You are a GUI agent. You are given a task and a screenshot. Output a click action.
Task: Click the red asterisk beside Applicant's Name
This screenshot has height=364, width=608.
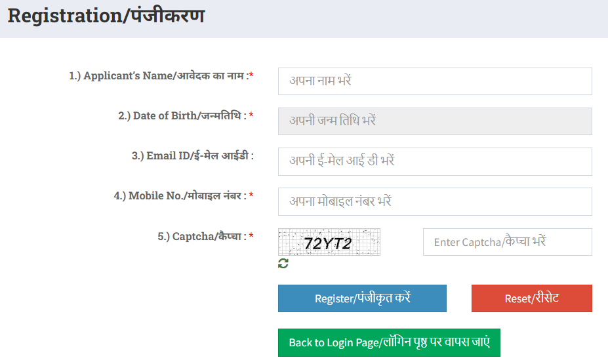(251, 75)
